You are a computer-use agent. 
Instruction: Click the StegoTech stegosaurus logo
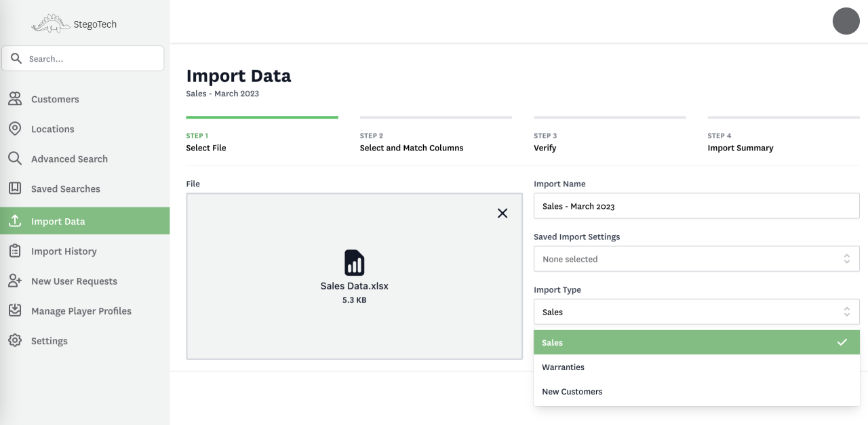(x=51, y=24)
